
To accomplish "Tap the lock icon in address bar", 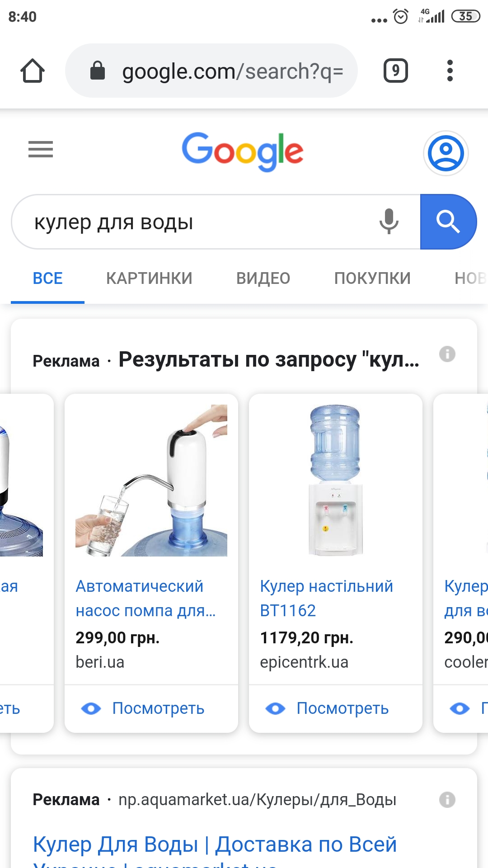I will point(97,71).
